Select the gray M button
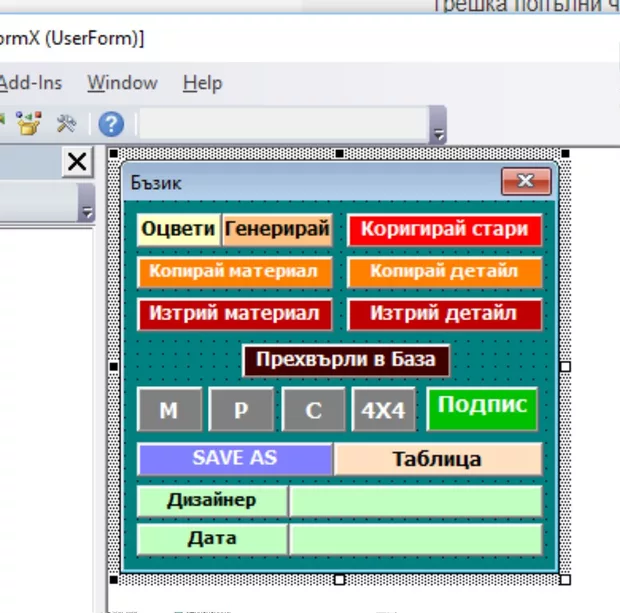620x613 pixels. (169, 409)
